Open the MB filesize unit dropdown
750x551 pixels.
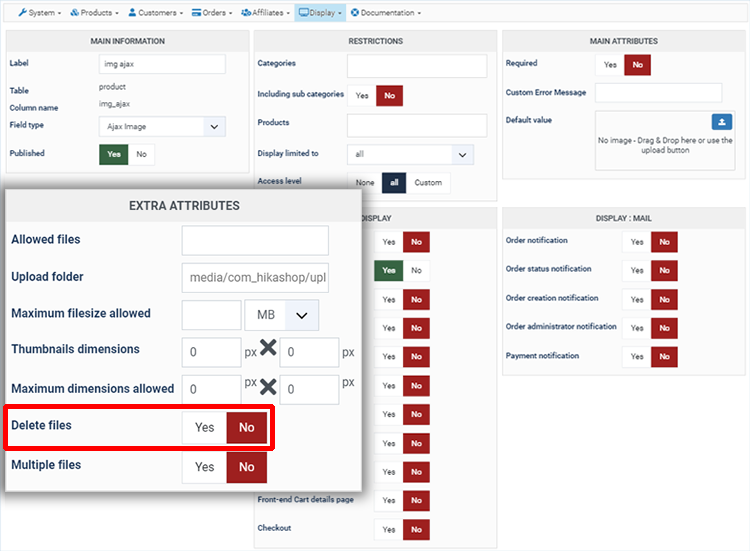(282, 315)
